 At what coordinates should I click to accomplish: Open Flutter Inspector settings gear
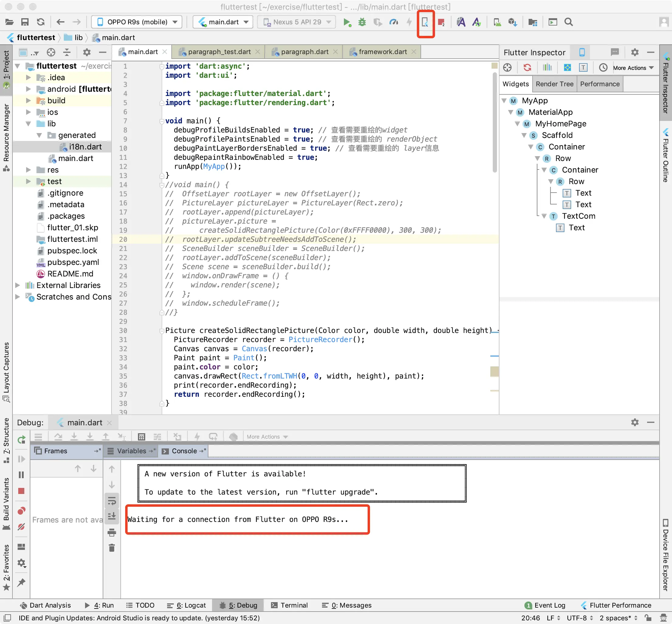coord(635,52)
